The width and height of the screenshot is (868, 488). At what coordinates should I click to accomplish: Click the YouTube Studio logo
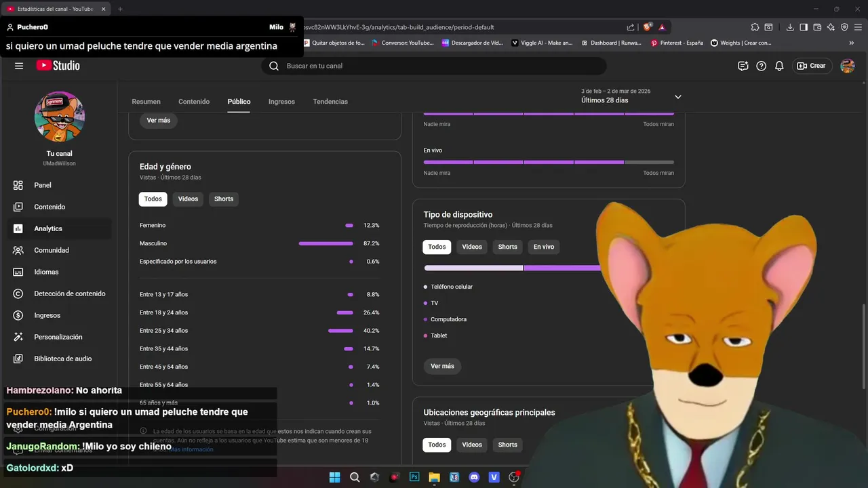point(58,66)
